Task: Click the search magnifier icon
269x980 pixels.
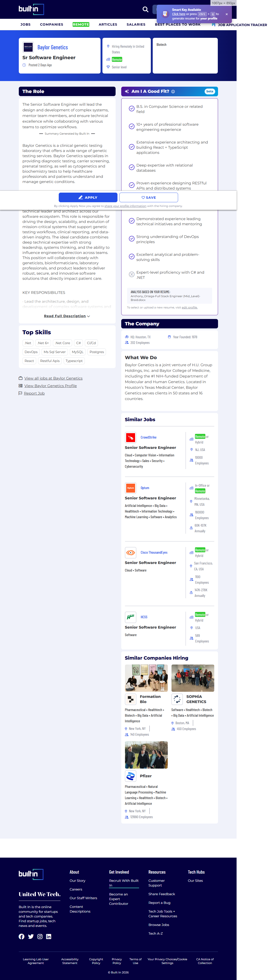Action: pyautogui.click(x=145, y=9)
